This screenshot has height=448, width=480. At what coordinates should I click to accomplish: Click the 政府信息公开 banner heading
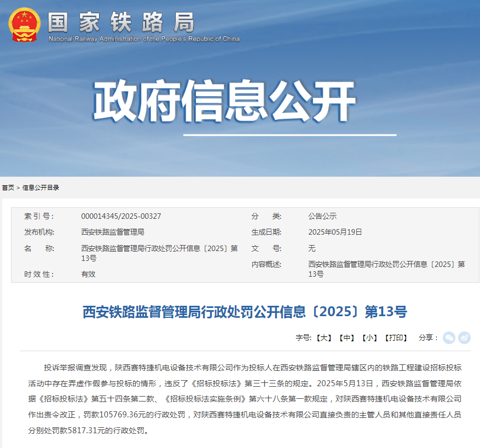coord(224,103)
